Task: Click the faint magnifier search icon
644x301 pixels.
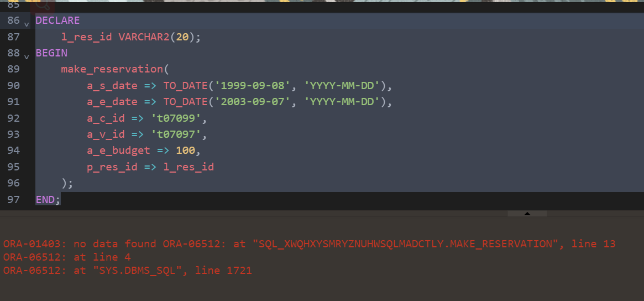Action: 43,6
